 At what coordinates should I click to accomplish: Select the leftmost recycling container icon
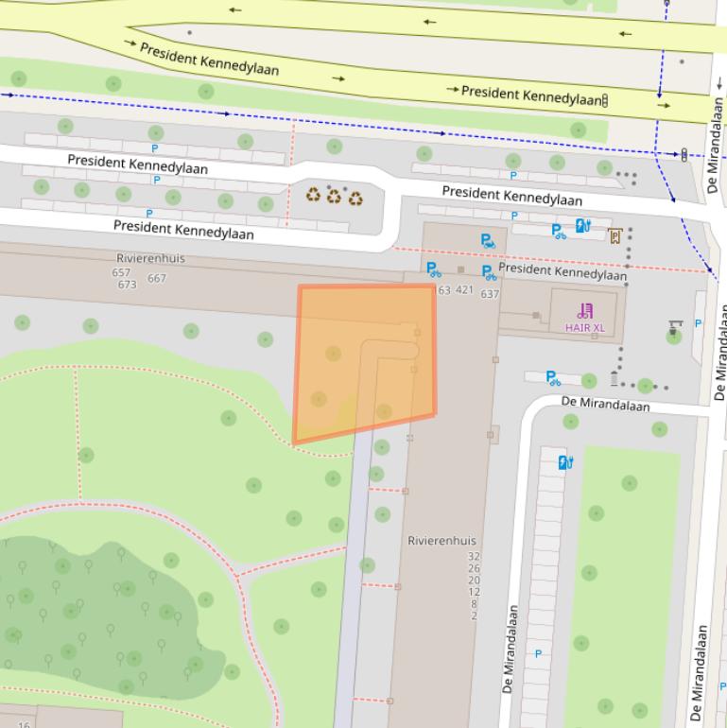(x=313, y=195)
